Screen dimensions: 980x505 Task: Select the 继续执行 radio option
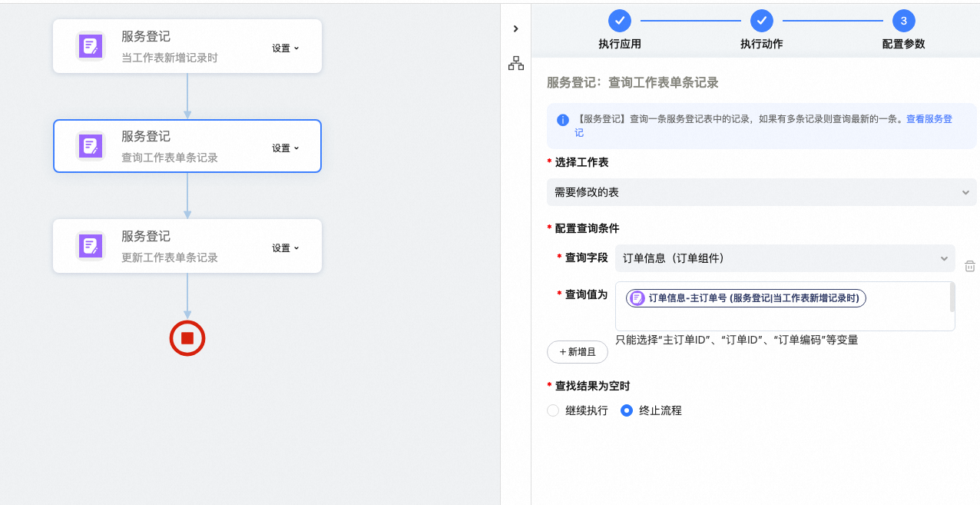click(553, 410)
